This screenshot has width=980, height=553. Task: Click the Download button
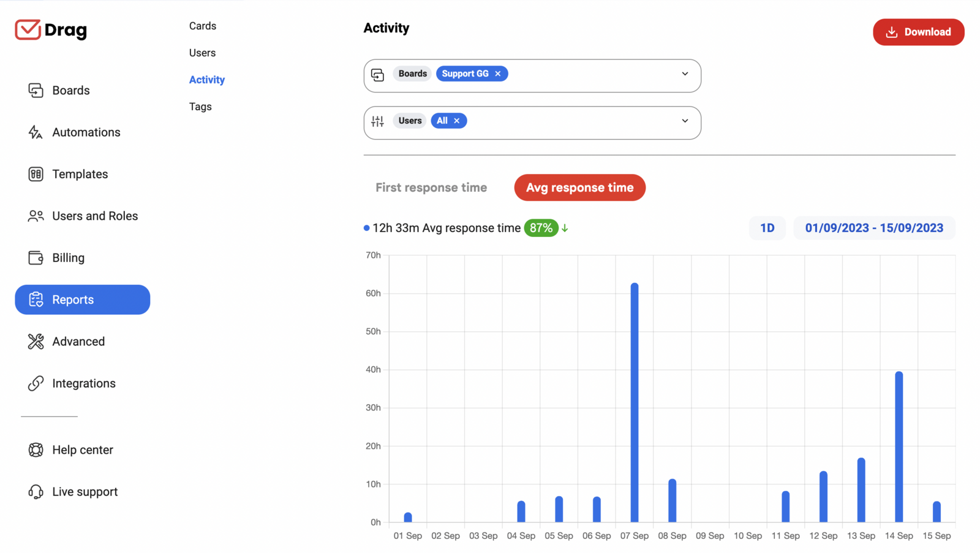(x=918, y=32)
